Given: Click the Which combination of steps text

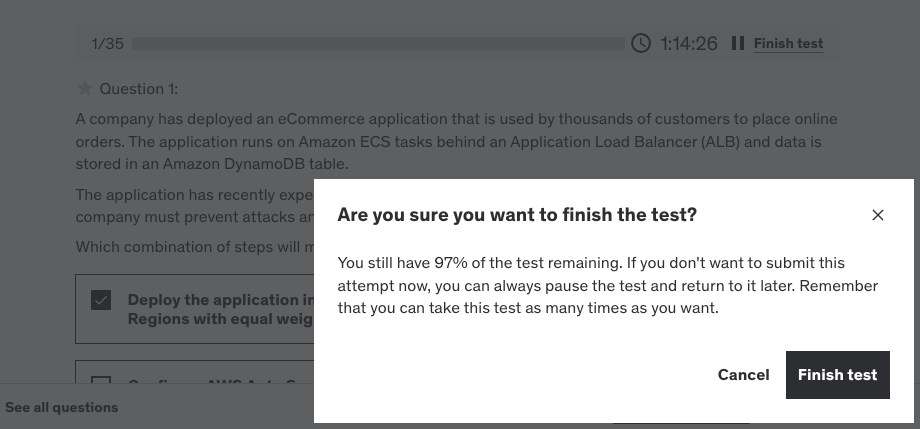Looking at the screenshot, I should (x=195, y=246).
